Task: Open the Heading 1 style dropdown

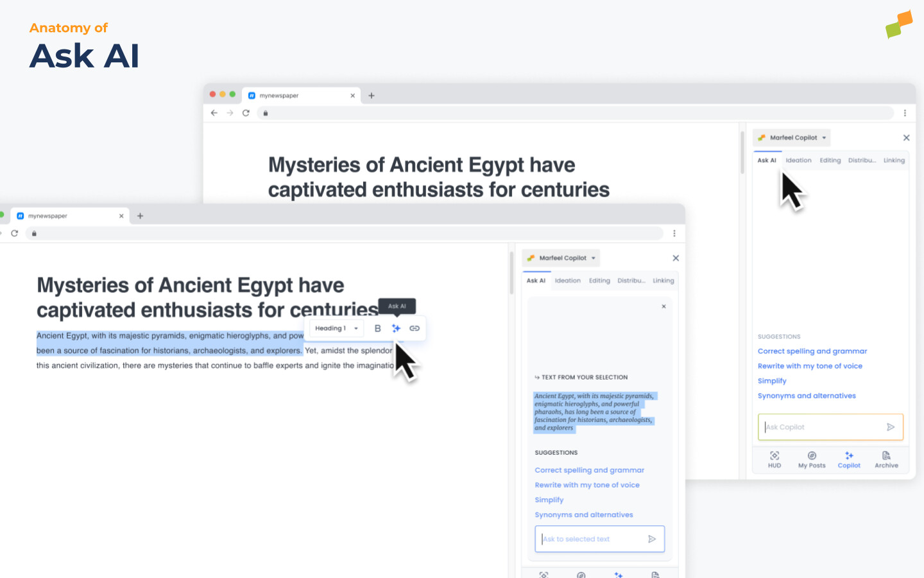Action: pyautogui.click(x=335, y=328)
